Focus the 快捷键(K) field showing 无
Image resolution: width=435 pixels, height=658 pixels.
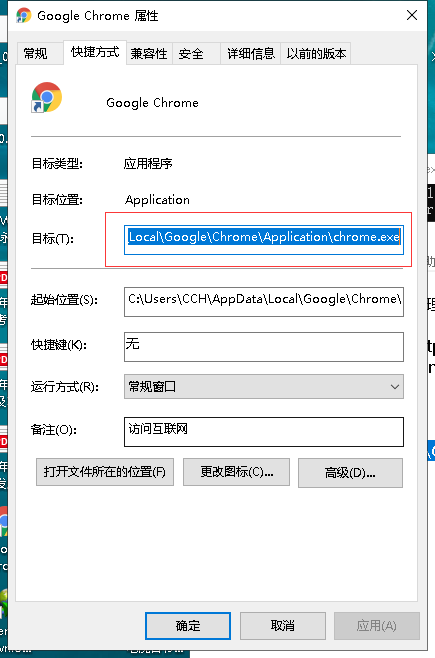click(x=264, y=347)
